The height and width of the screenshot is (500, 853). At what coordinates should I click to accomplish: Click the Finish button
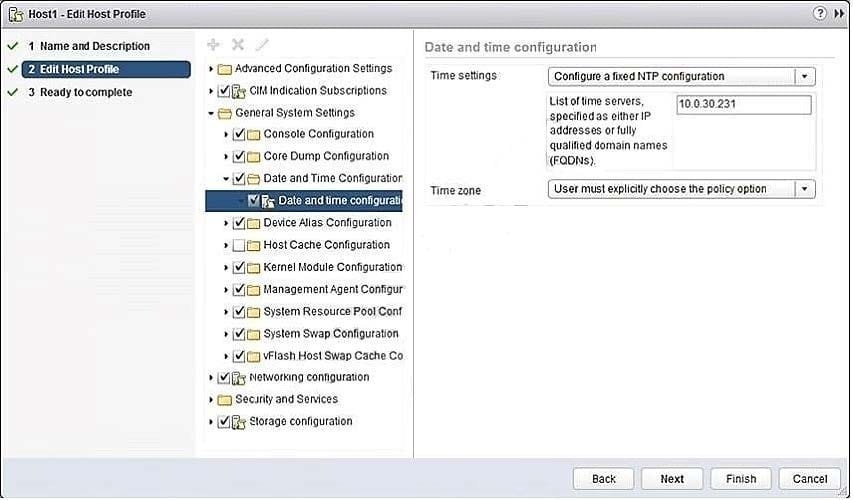click(741, 479)
